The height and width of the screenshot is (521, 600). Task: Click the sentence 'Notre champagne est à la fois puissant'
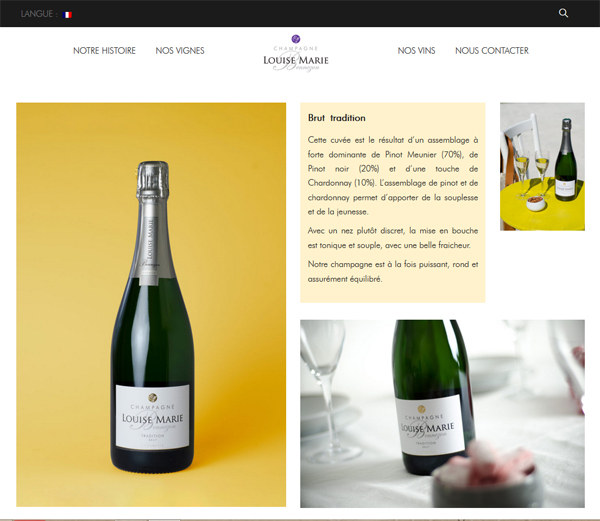coord(393,272)
